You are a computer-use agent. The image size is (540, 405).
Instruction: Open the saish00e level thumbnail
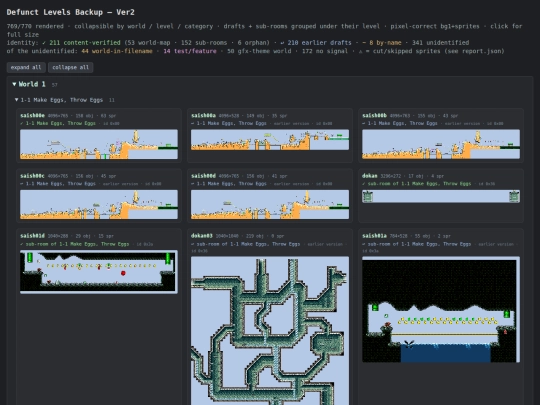point(99,144)
